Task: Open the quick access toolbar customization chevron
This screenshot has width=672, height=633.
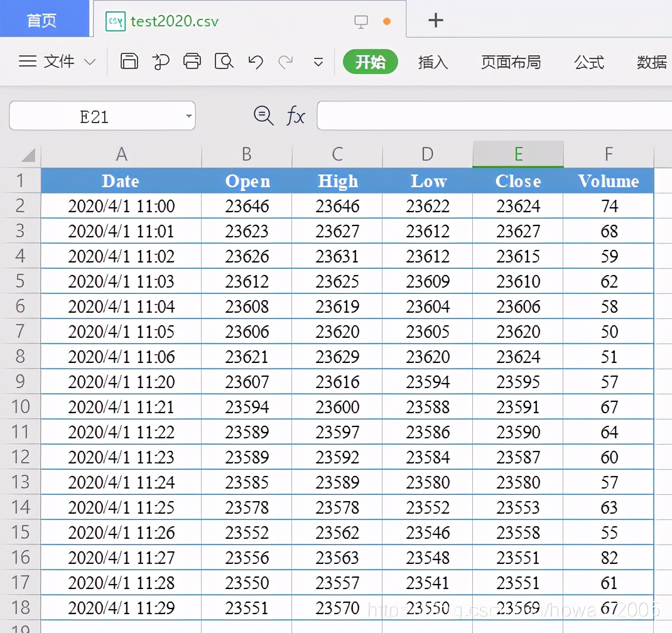Action: [x=318, y=62]
